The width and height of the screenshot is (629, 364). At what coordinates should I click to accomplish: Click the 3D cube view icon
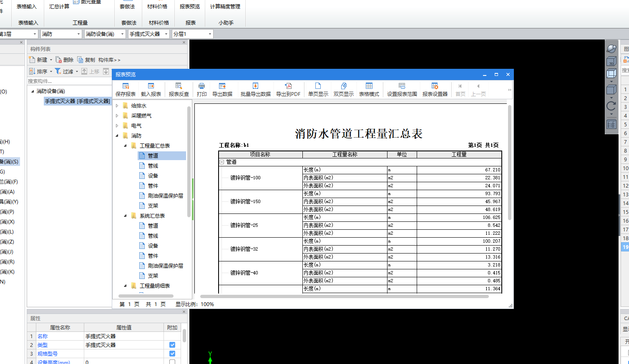(x=611, y=61)
